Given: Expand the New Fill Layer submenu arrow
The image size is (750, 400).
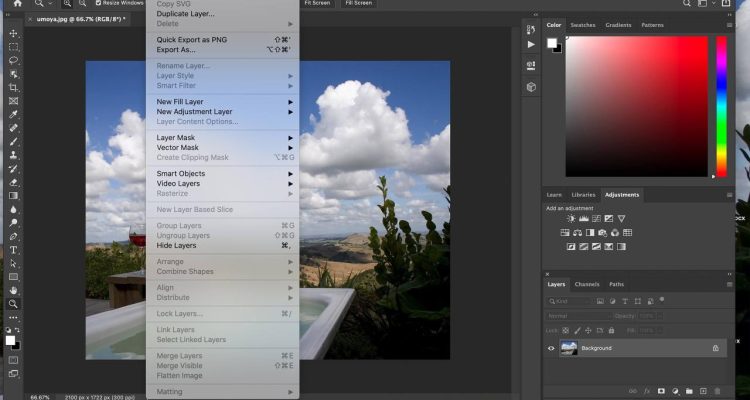Looking at the screenshot, I should pyautogui.click(x=290, y=102).
